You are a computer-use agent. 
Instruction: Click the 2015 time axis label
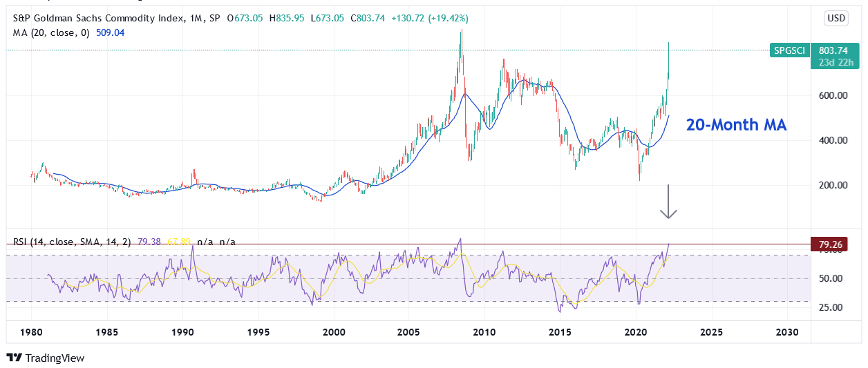coord(560,332)
